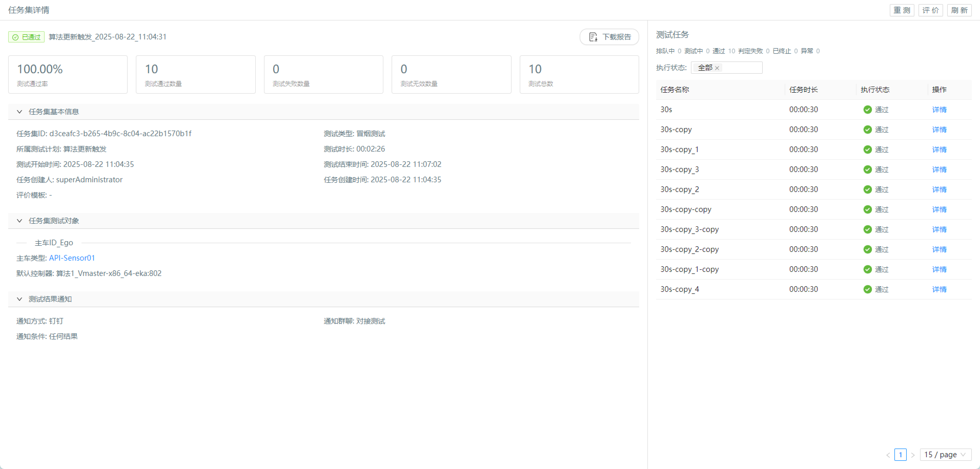Click the task name 30s-copy-copy
The image size is (980, 469).
[686, 209]
